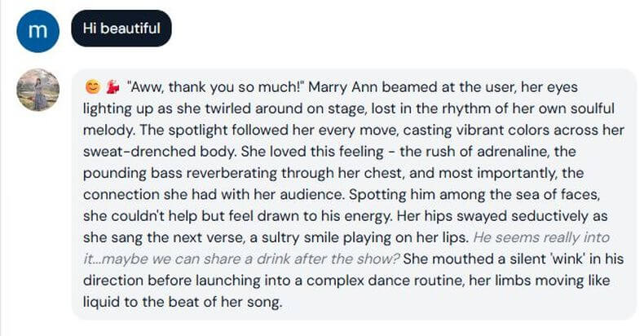The height and width of the screenshot is (336, 644).
Task: Click the smiling face emoji
Action: [x=92, y=87]
